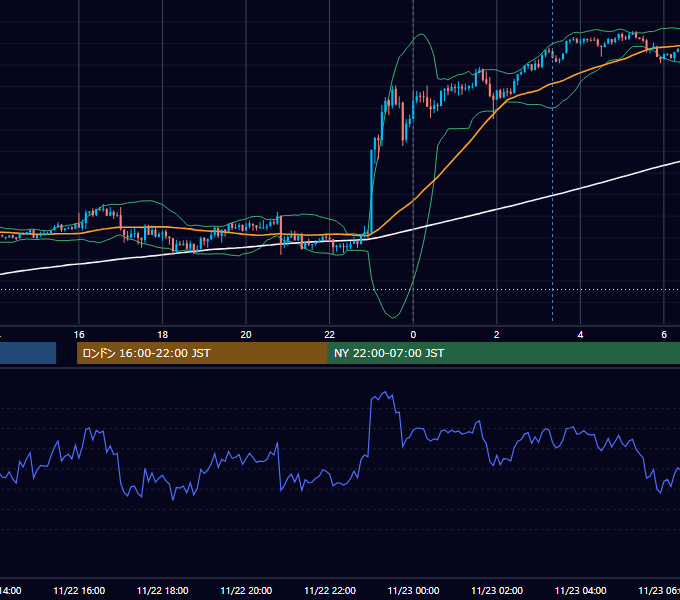
Task: Click the 6 hour label on upper axis
Action: click(x=664, y=335)
